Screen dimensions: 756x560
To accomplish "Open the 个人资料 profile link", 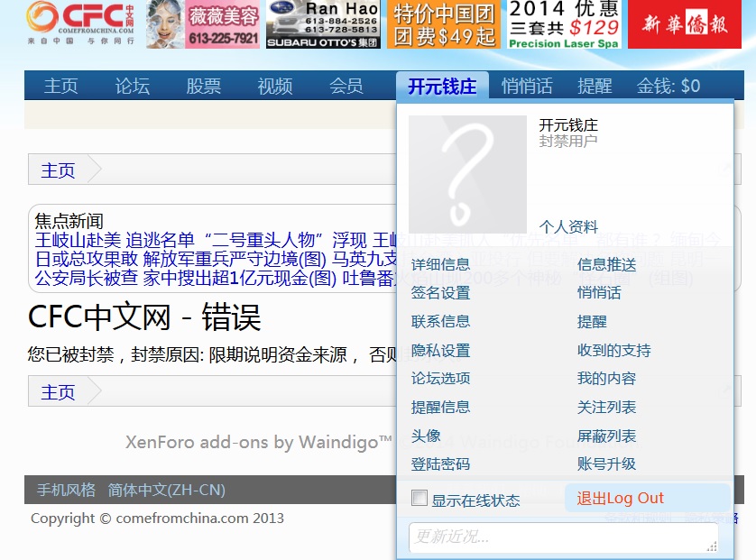I will 568,226.
